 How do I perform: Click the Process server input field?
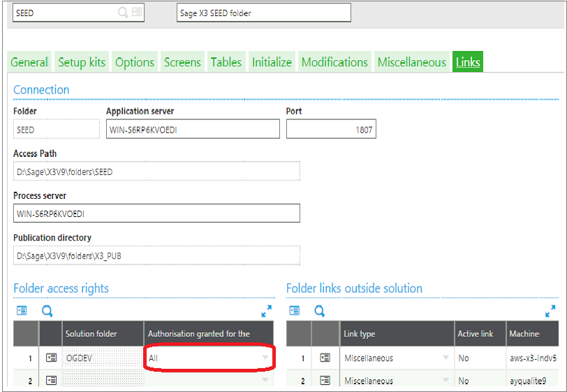point(156,213)
